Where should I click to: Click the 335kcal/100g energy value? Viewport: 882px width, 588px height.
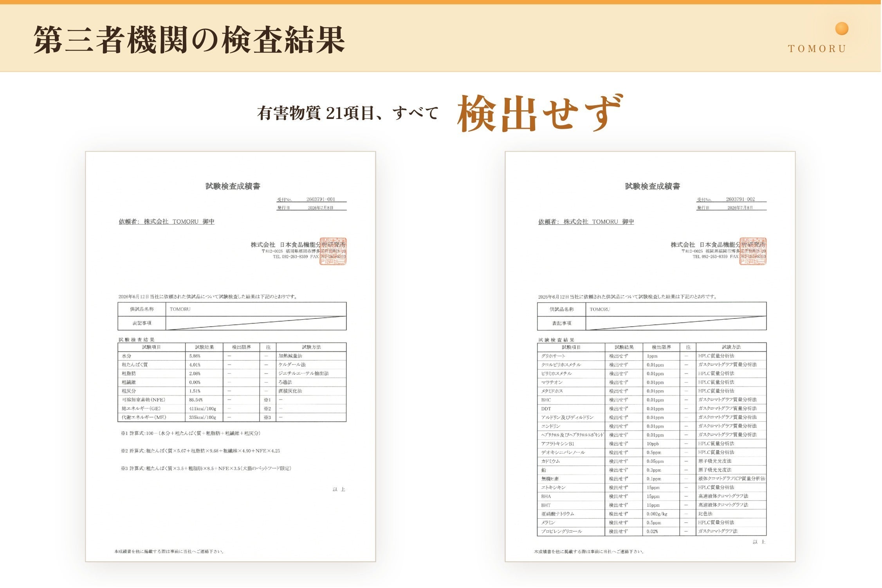(203, 417)
